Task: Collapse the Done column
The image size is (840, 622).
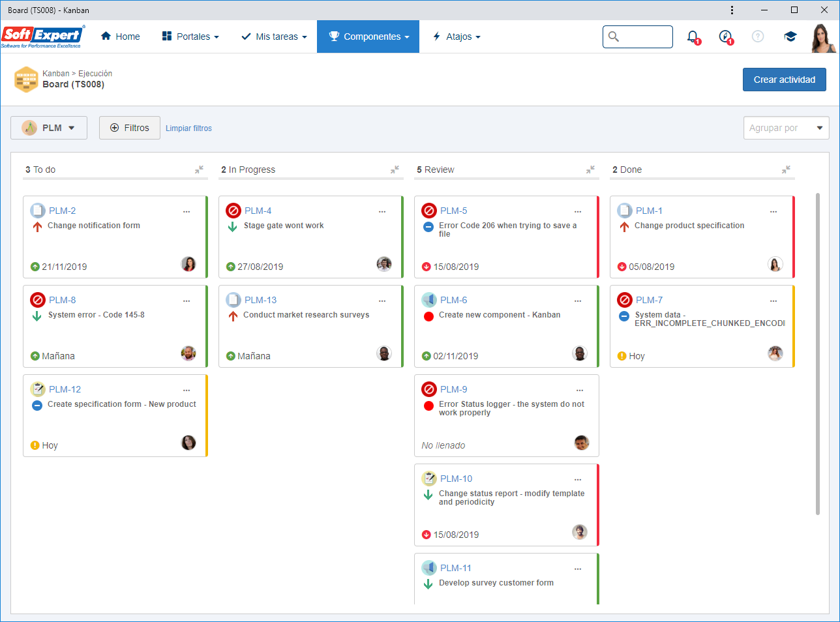Action: coord(786,170)
